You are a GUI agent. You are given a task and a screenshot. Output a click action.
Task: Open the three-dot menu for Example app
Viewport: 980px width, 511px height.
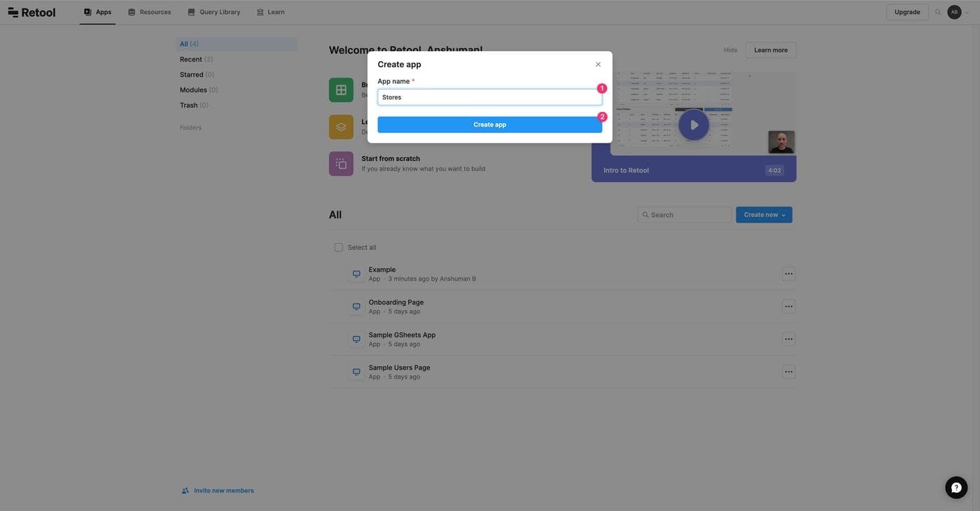point(788,274)
